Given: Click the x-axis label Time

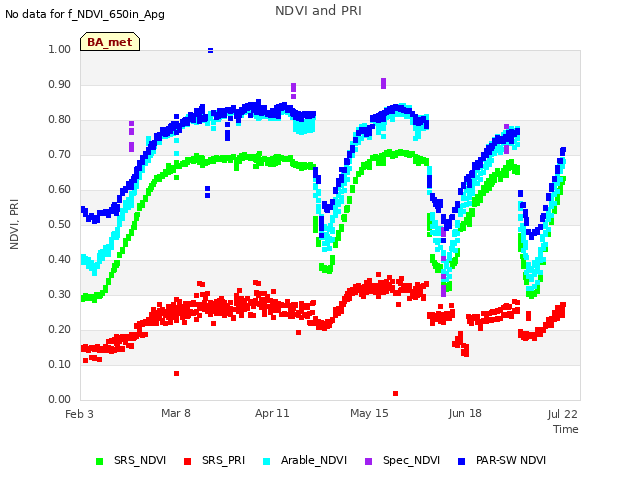Looking at the screenshot, I should pyautogui.click(x=566, y=429).
